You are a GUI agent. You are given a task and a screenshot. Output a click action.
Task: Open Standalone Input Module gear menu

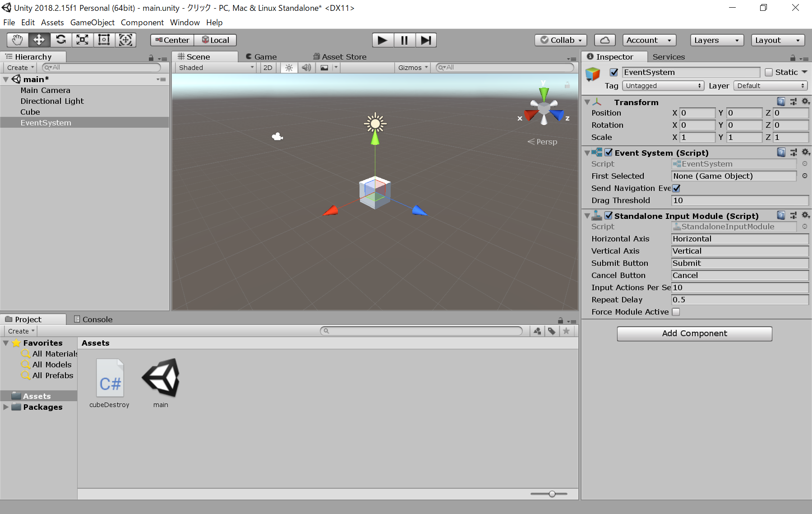point(806,215)
